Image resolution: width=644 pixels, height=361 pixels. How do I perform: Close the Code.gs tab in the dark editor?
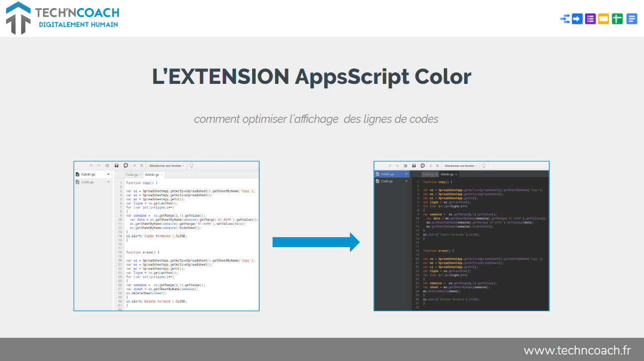[436, 174]
